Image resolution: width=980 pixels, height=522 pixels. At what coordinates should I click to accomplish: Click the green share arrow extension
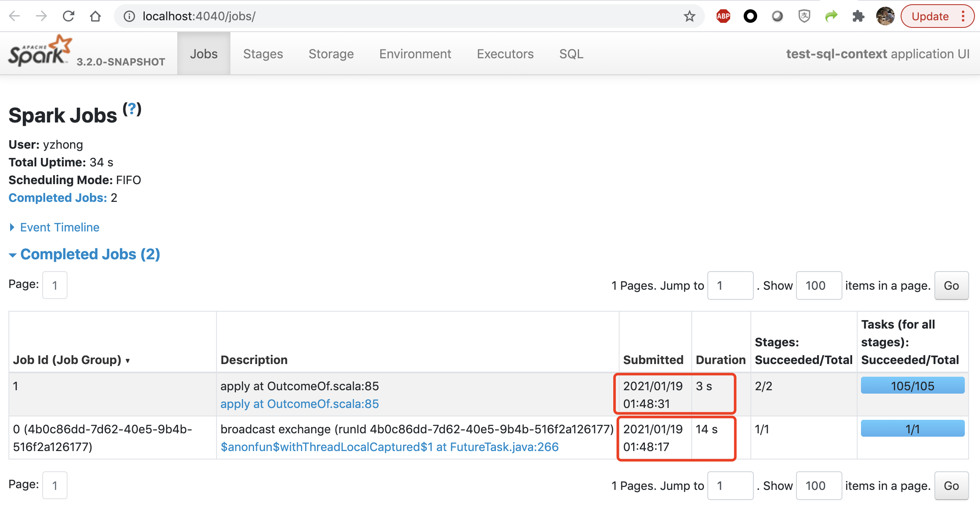tap(831, 16)
